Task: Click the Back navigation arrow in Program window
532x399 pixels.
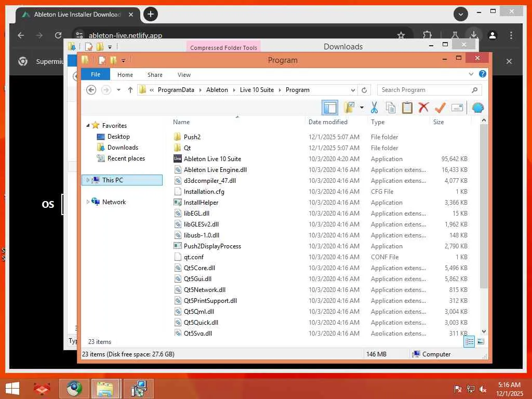Action: point(91,90)
